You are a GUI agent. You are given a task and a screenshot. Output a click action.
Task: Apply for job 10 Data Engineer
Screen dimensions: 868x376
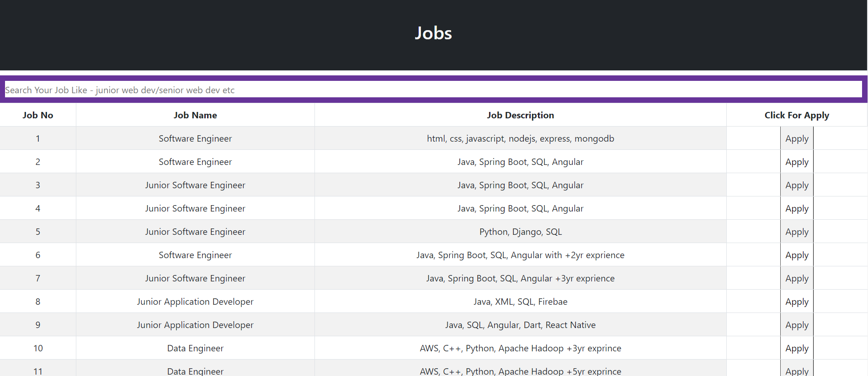797,348
